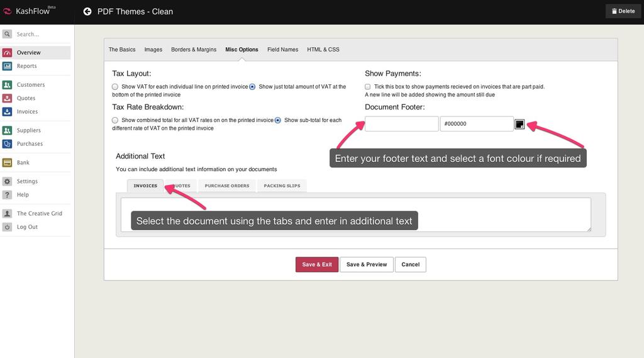The height and width of the screenshot is (358, 644).
Task: Click the back arrow icon beside PDF Themes
Action: (x=87, y=11)
